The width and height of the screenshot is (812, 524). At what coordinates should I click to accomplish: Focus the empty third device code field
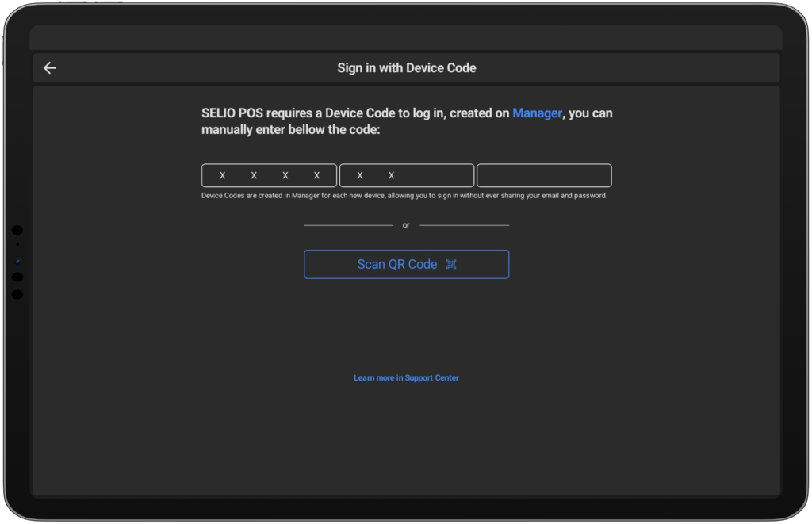(544, 175)
